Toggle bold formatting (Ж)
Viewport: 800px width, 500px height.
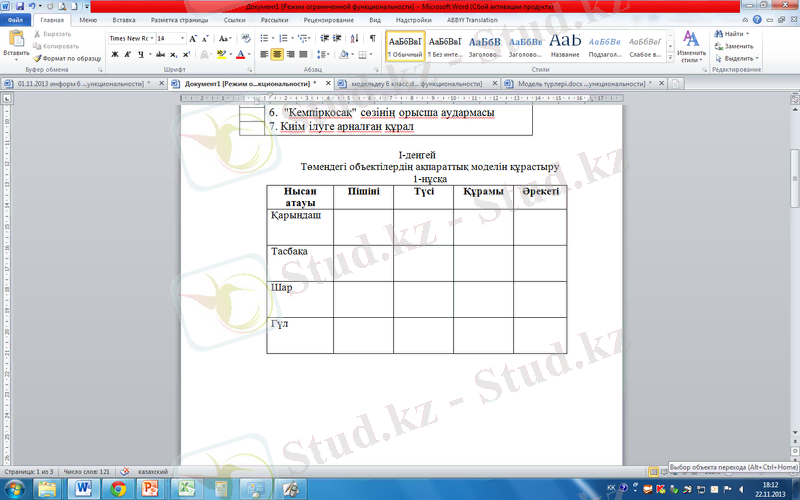(x=114, y=54)
